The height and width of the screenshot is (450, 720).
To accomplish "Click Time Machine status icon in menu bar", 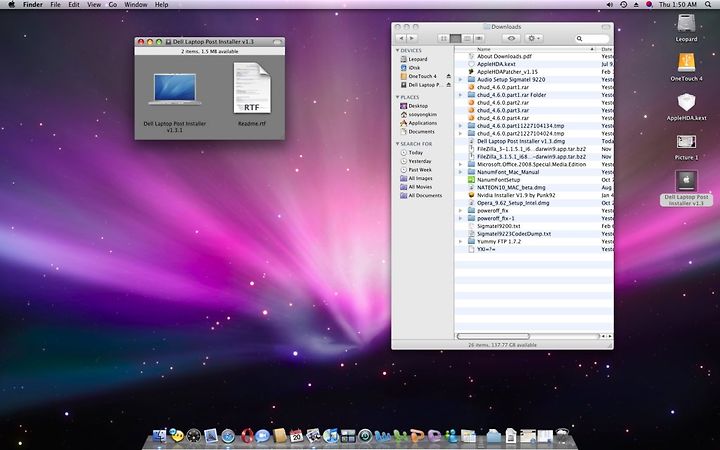I will pos(624,5).
